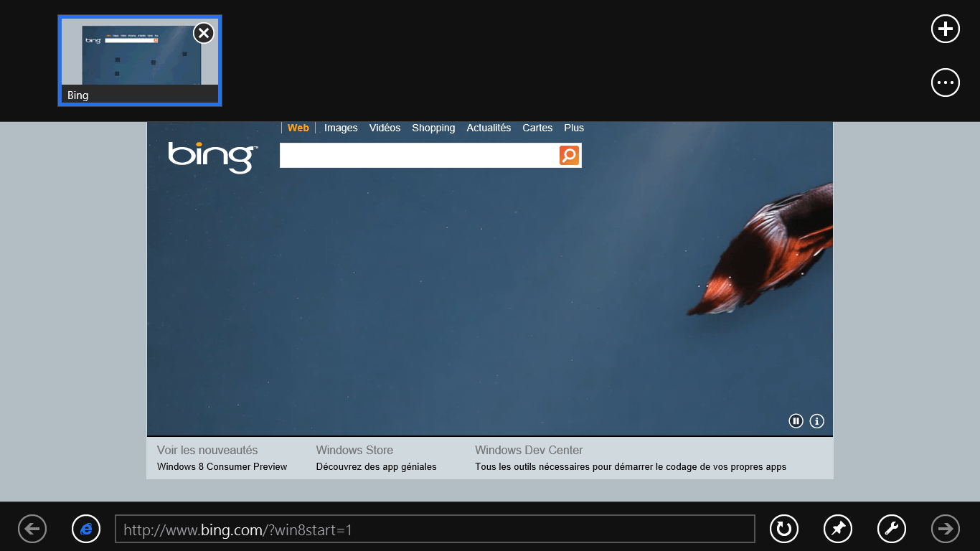This screenshot has height=551, width=980.
Task: Click Tous les outils nécessaires link
Action: click(x=631, y=466)
